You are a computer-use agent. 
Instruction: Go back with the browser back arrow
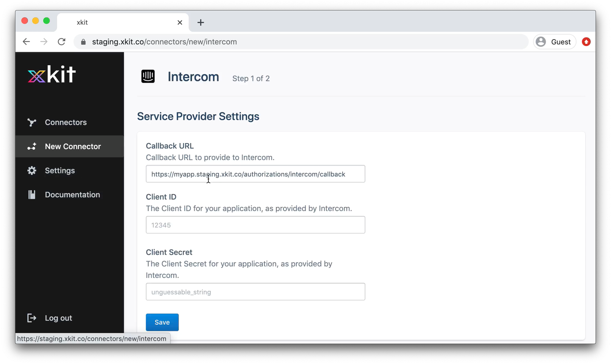tap(26, 42)
